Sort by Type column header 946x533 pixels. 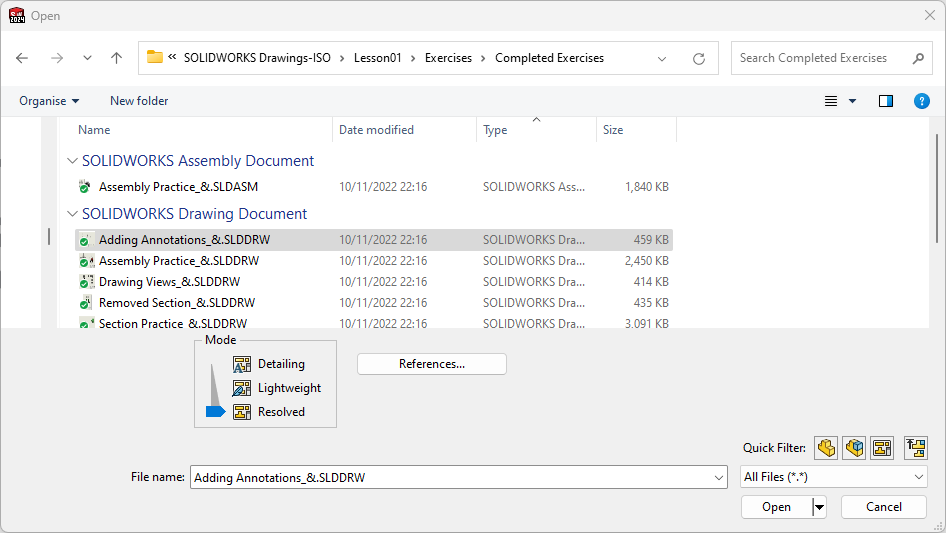(495, 130)
